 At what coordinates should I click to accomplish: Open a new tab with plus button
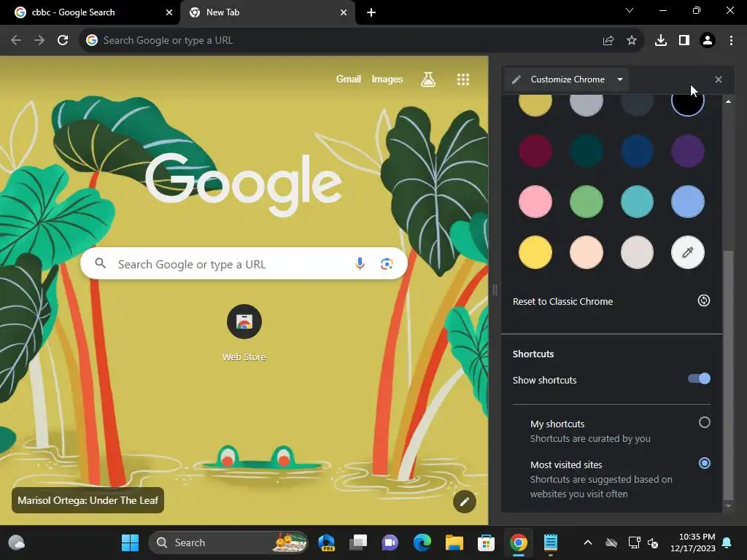(371, 12)
